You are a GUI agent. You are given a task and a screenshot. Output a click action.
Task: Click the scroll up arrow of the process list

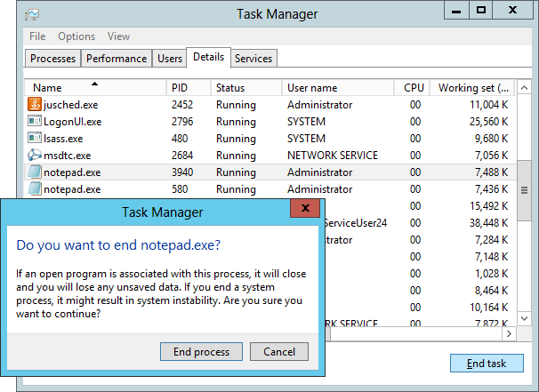click(x=524, y=88)
